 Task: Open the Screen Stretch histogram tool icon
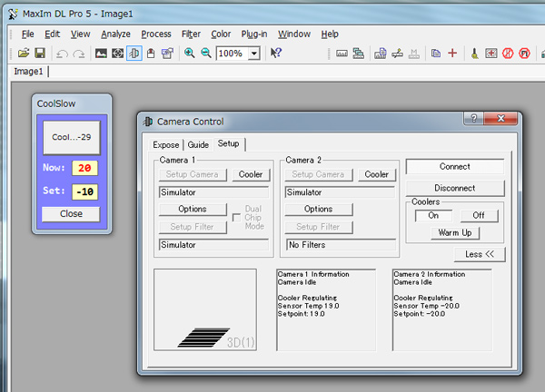[101, 54]
